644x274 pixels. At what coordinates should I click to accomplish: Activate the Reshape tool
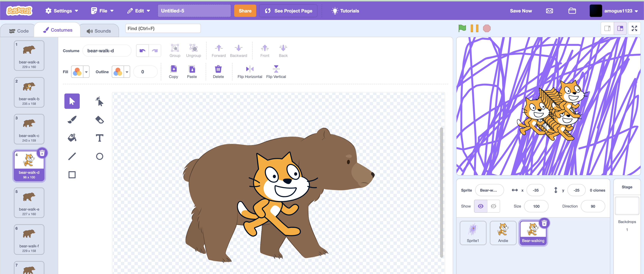100,101
